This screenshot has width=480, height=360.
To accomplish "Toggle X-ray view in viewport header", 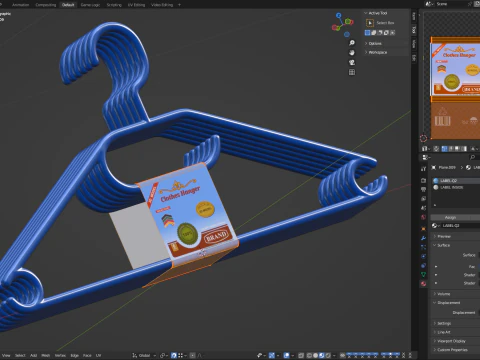I will [301, 355].
